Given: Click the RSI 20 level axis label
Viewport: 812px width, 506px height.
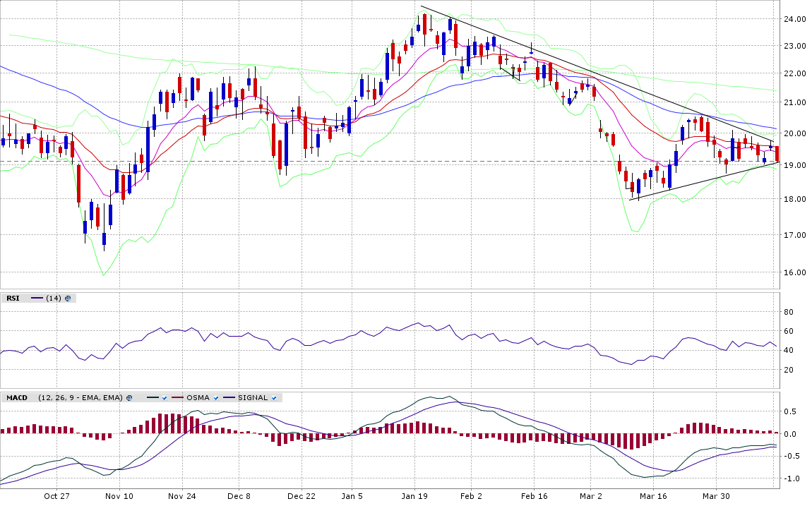Looking at the screenshot, I should coord(789,370).
